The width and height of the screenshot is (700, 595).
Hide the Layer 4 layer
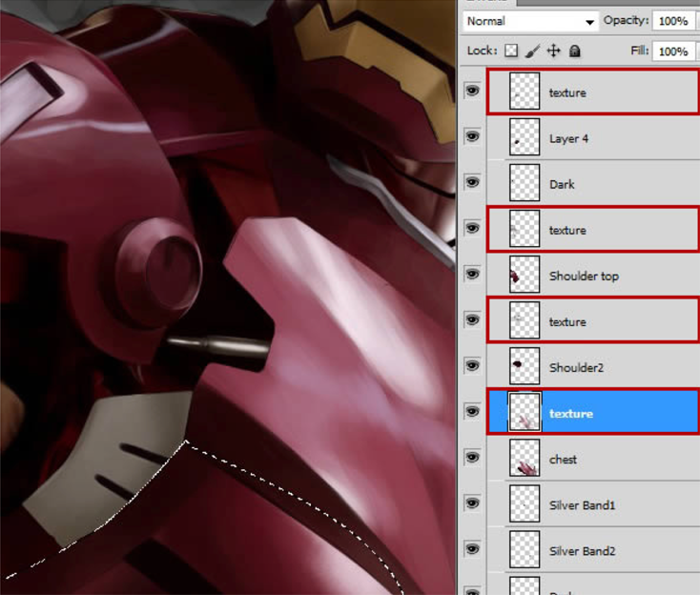tap(472, 136)
